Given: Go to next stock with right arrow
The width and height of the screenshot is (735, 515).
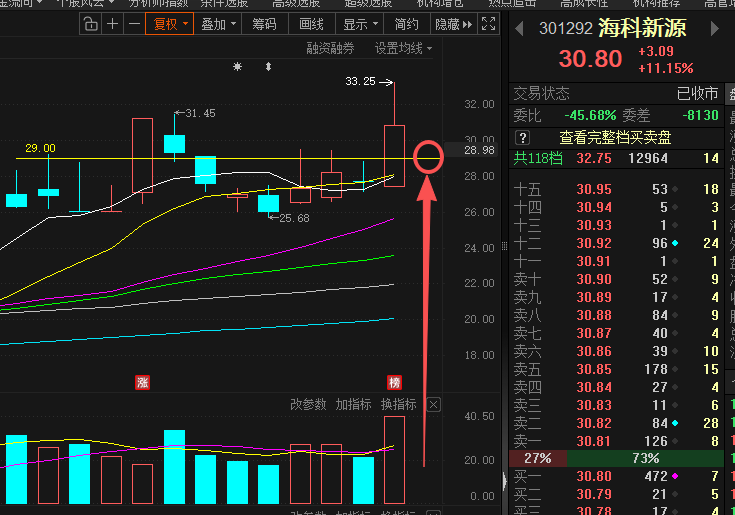Looking at the screenshot, I should point(714,29).
